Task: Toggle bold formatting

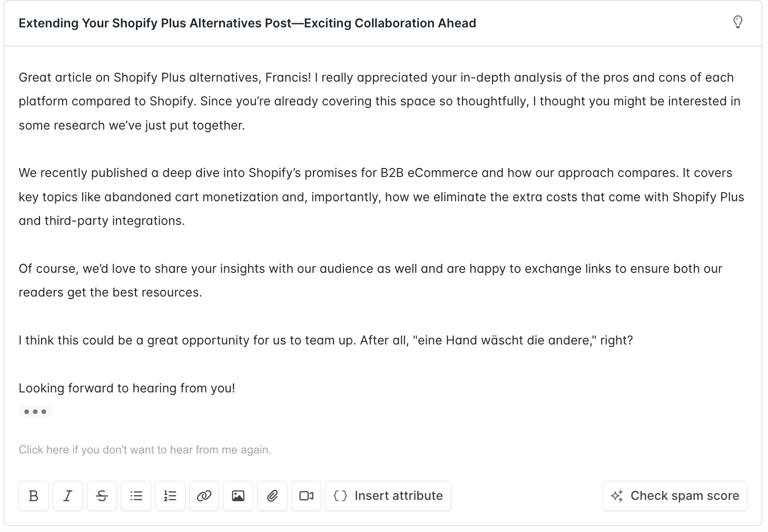Action: 34,496
